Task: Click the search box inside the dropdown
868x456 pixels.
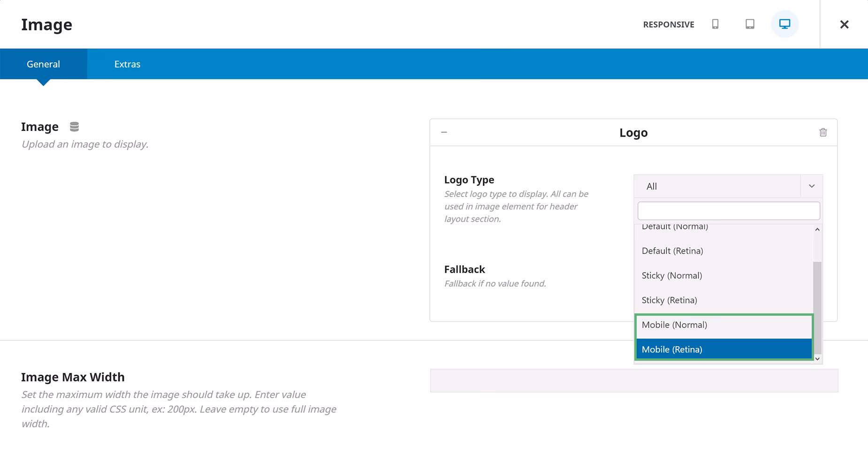Action: (x=728, y=211)
